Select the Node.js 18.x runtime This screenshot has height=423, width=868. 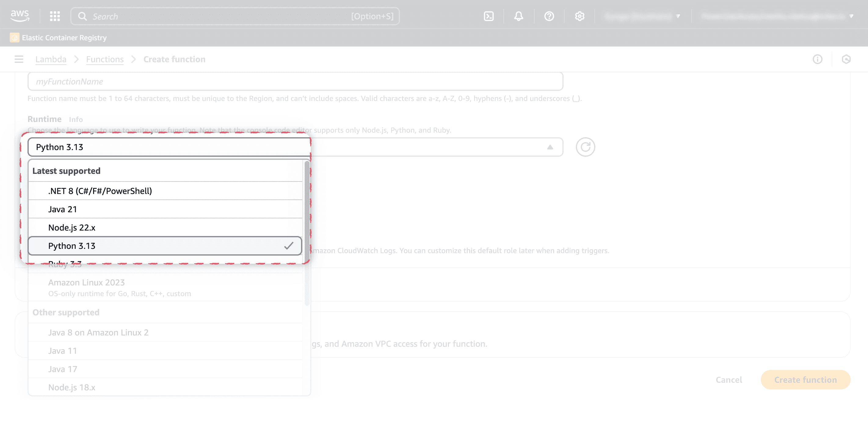click(x=165, y=388)
